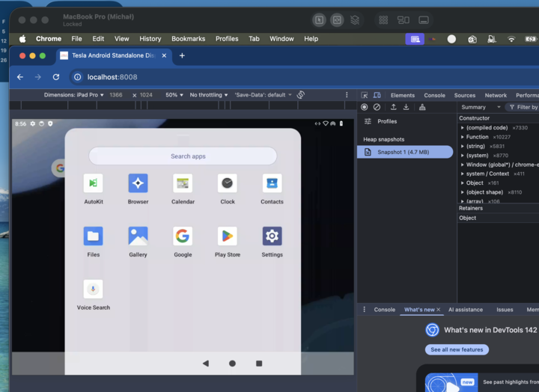Open the Gallery app
Viewport: 539px width, 392px height.
pyautogui.click(x=138, y=236)
